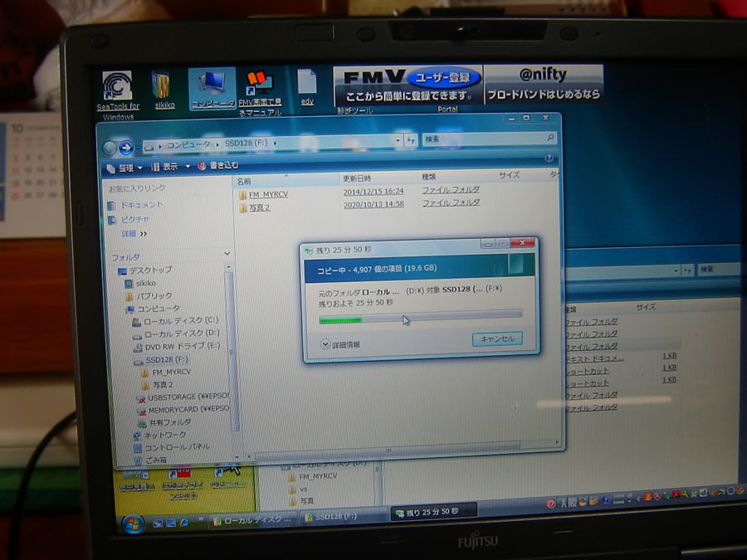Select ローカル ディスク (C:) in tree

175,321
